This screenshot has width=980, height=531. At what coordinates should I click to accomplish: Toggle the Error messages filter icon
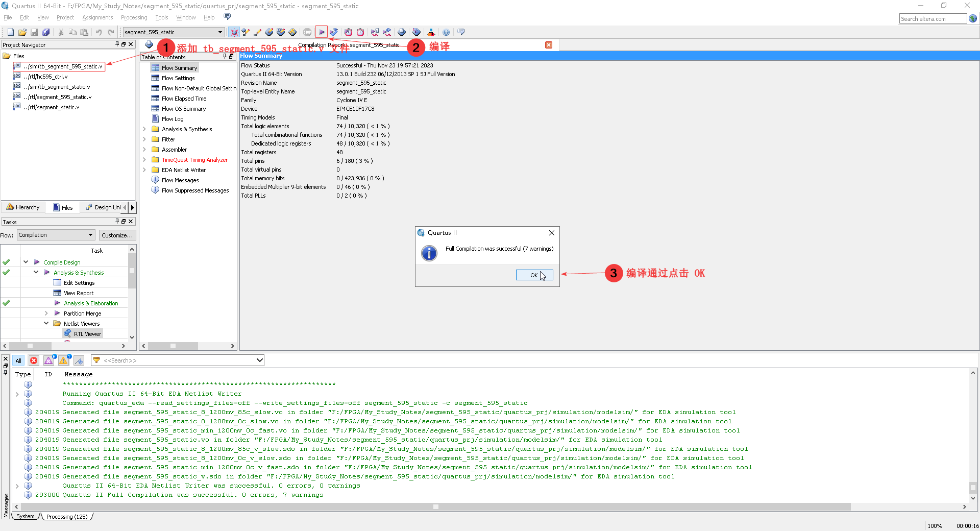point(34,360)
